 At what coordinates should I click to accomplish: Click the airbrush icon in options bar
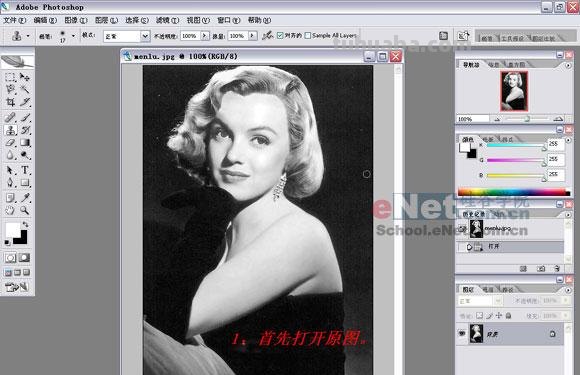[x=267, y=36]
